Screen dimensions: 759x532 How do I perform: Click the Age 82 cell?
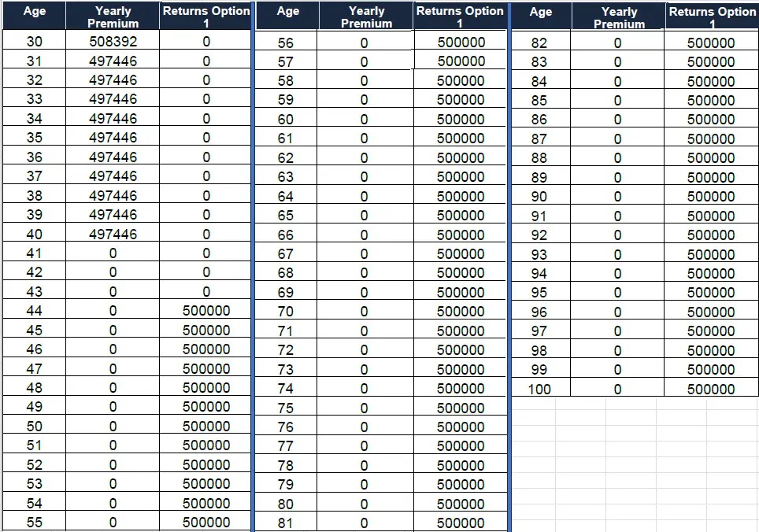pyautogui.click(x=539, y=43)
